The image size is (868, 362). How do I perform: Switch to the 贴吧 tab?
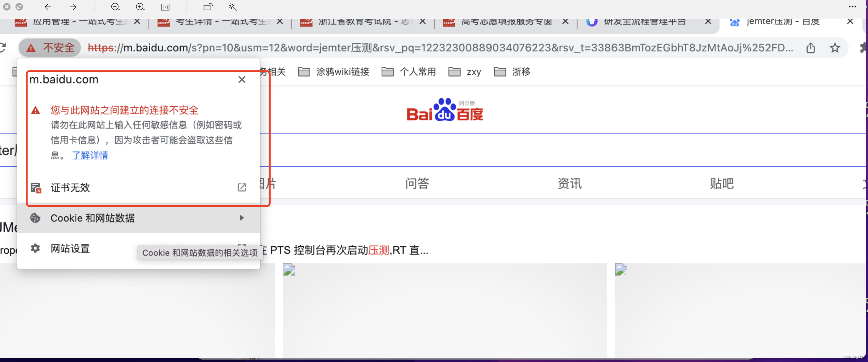[721, 183]
